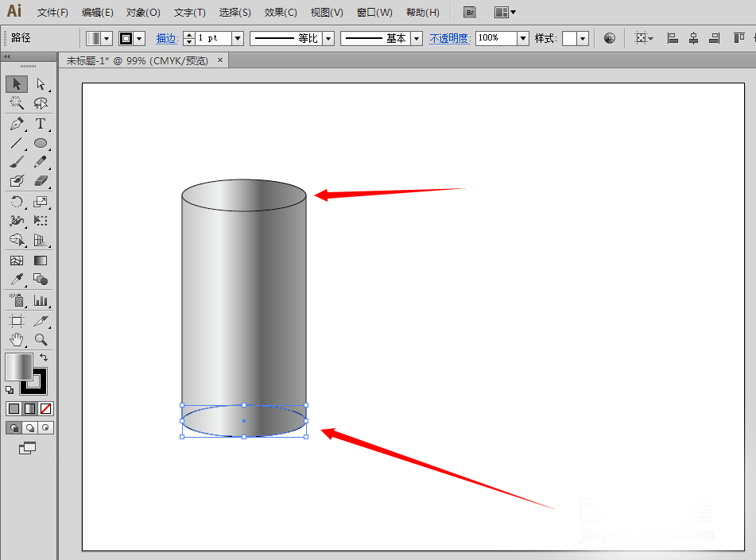Select the Direct Selection tool
This screenshot has width=756, height=560.
(41, 84)
